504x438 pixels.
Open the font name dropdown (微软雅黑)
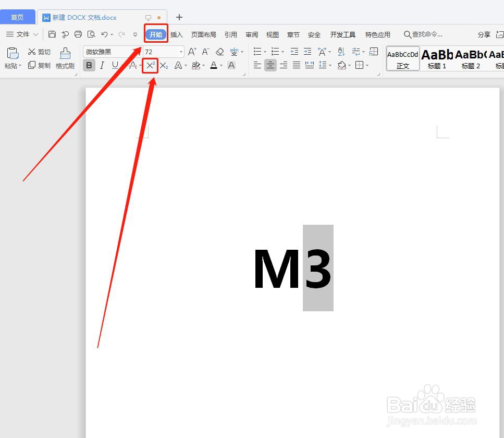(x=139, y=52)
